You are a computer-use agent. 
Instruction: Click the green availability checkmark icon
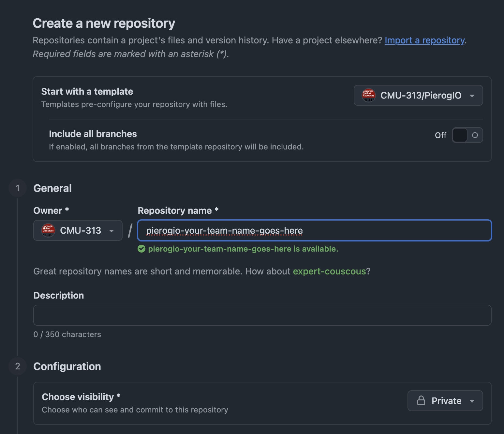(x=141, y=249)
